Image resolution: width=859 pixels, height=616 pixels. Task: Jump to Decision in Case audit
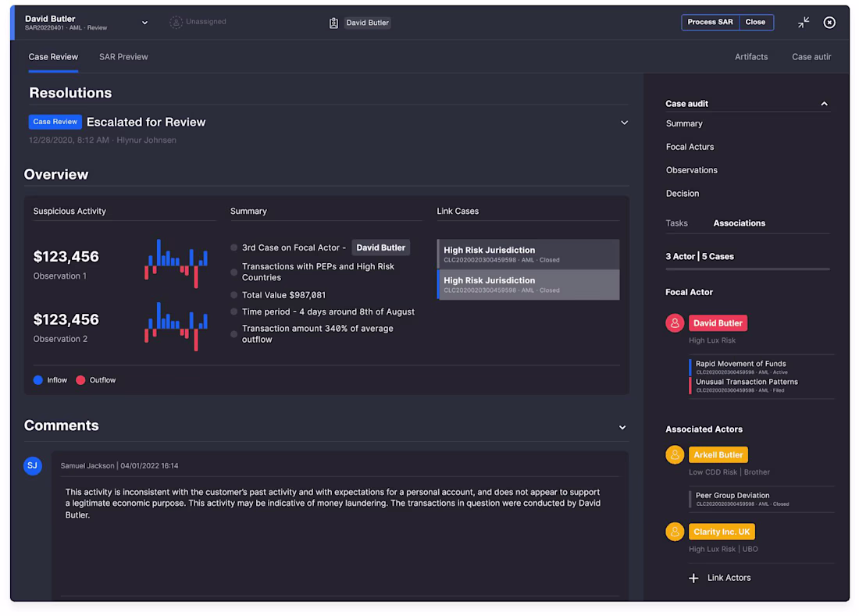point(683,194)
